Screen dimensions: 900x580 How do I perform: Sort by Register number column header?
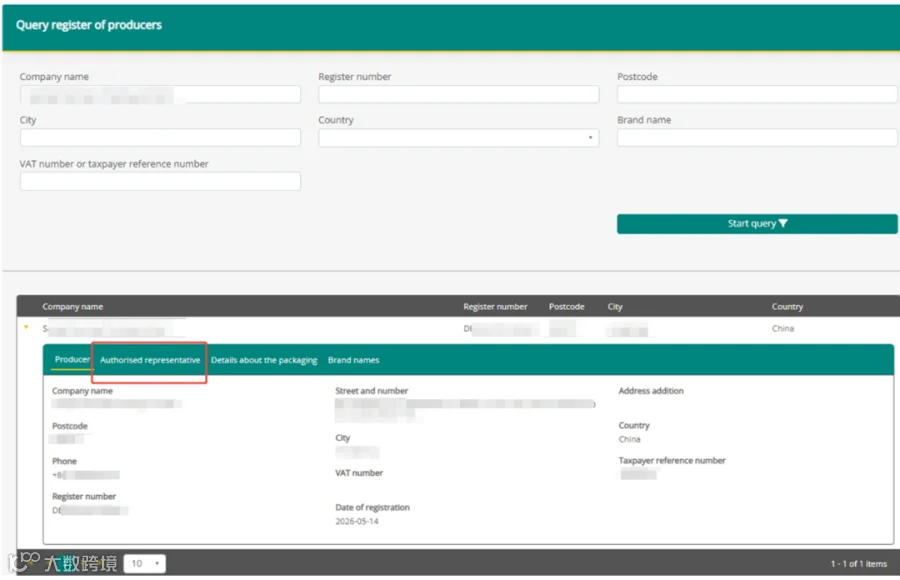(495, 307)
